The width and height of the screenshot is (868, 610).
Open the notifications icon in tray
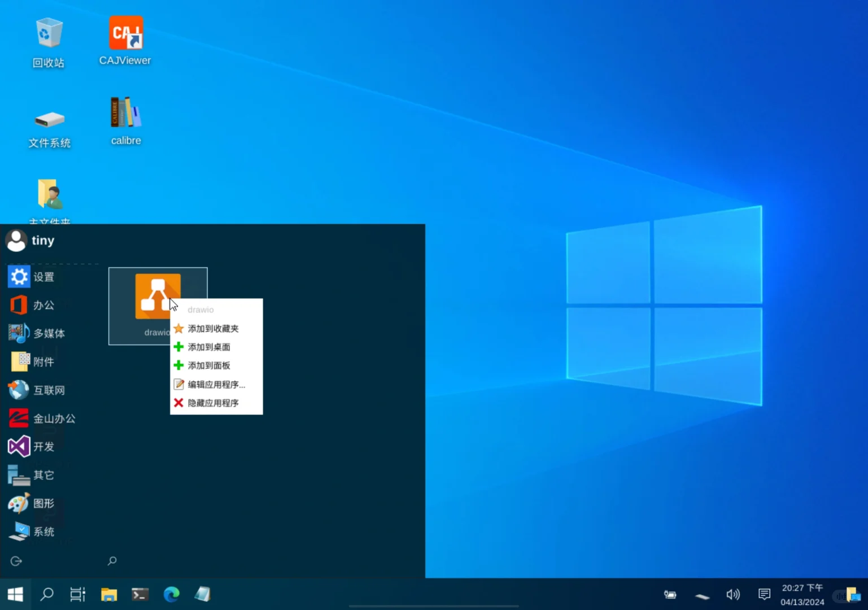[x=764, y=594]
